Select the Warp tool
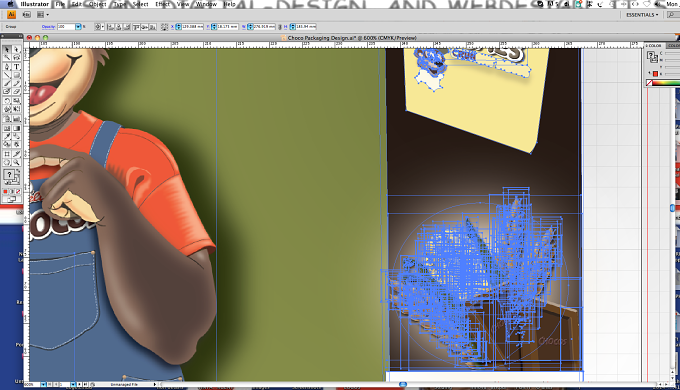The image size is (680, 390). [7, 109]
